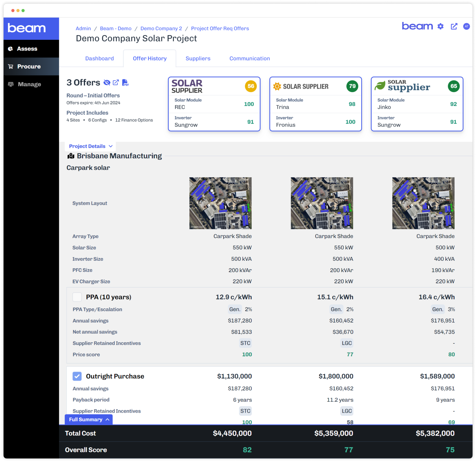Click the header open-in-new-window icon
Screen dimensions: 476x462
click(x=454, y=26)
